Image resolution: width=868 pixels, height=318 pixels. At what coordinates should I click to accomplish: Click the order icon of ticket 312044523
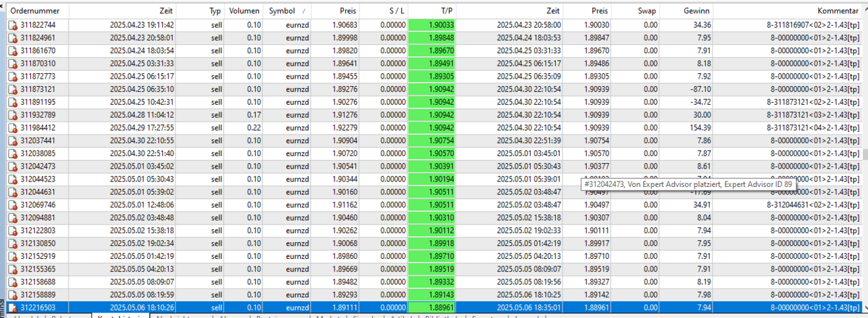[x=12, y=180]
